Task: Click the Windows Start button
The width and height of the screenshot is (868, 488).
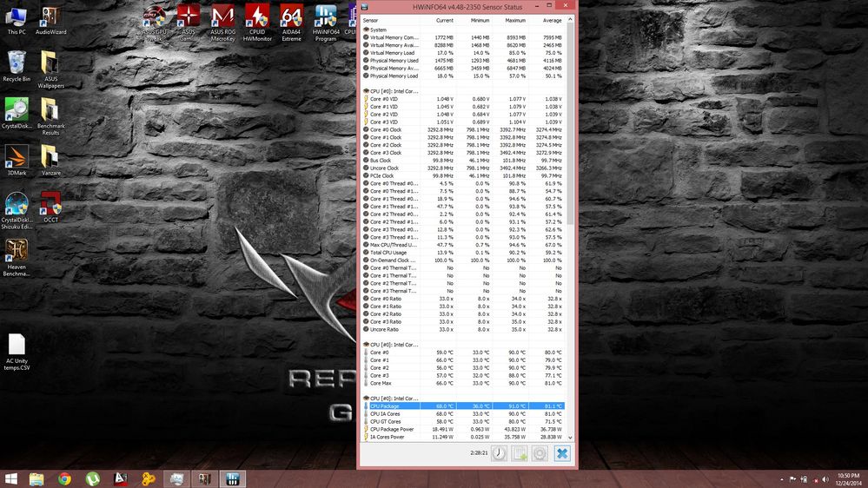Action: point(11,479)
